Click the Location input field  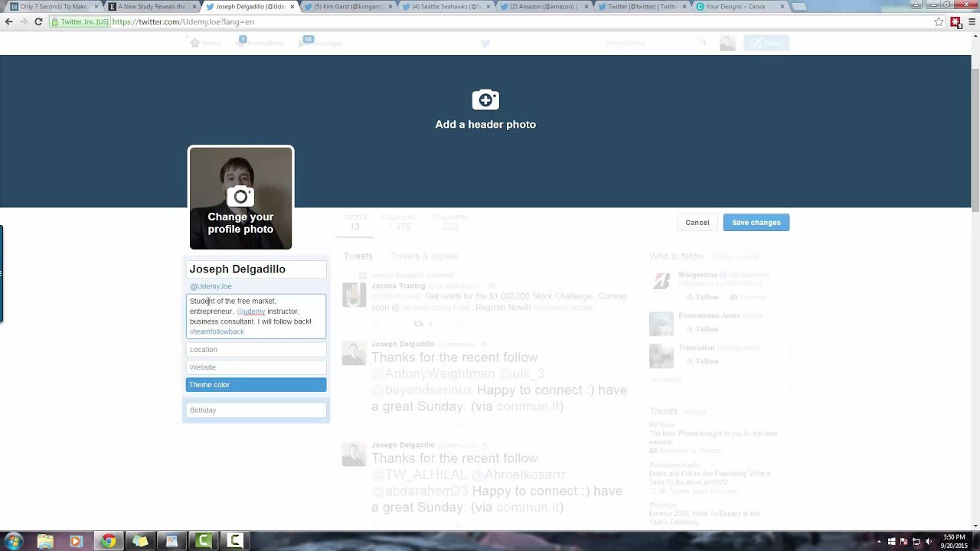(x=256, y=350)
